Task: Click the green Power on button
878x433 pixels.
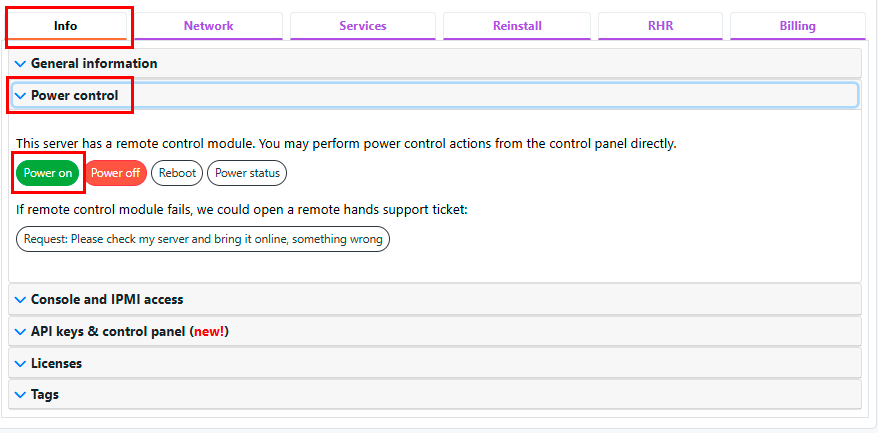Action: 48,173
